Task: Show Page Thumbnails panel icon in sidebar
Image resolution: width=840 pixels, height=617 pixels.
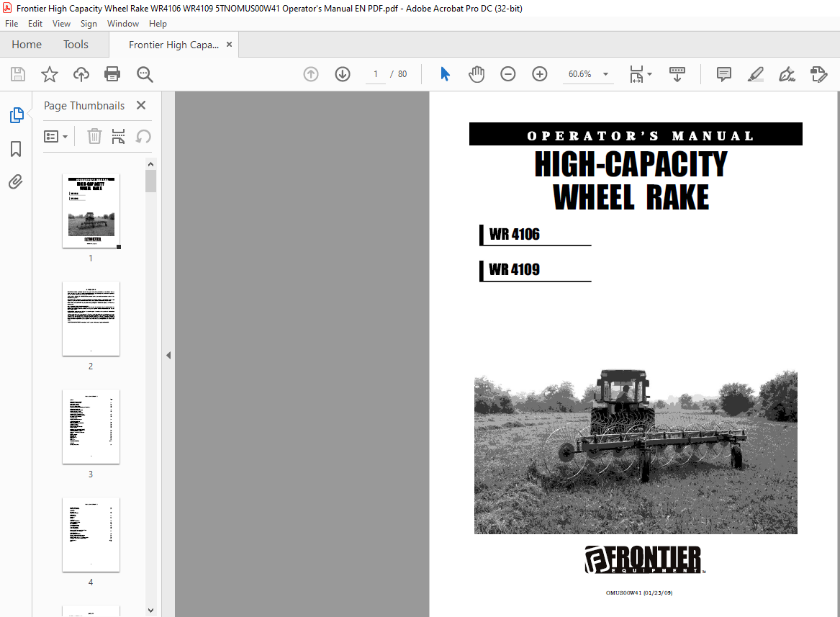Action: coord(16,114)
